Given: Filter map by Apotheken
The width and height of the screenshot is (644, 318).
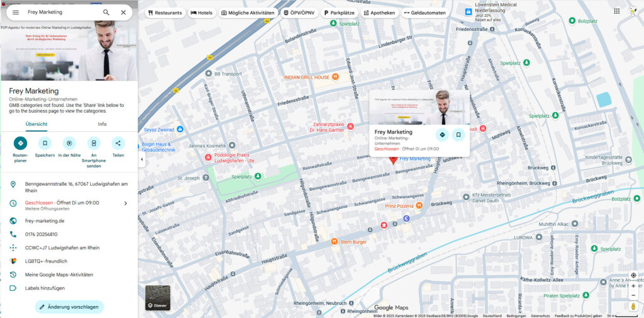Looking at the screenshot, I should point(379,13).
